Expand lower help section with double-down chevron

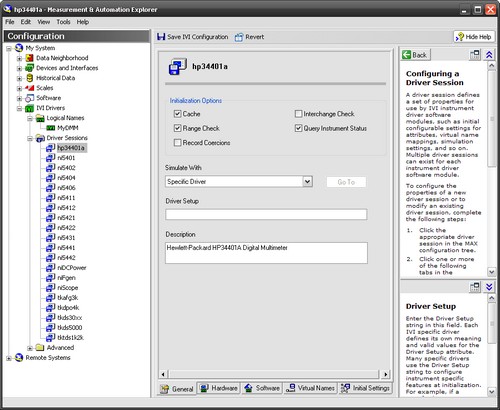[x=489, y=287]
